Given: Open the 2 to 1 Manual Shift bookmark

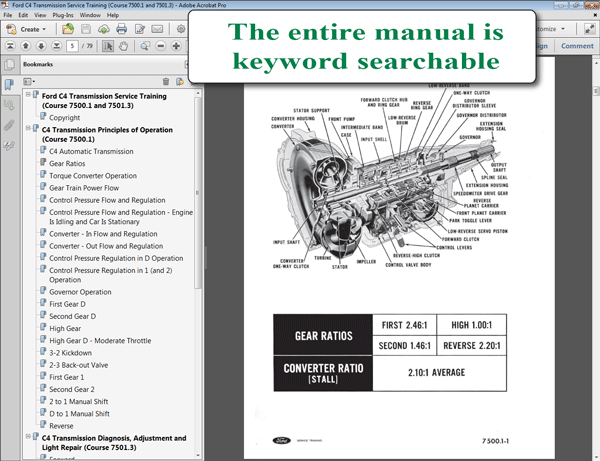Looking at the screenshot, I should 78,402.
